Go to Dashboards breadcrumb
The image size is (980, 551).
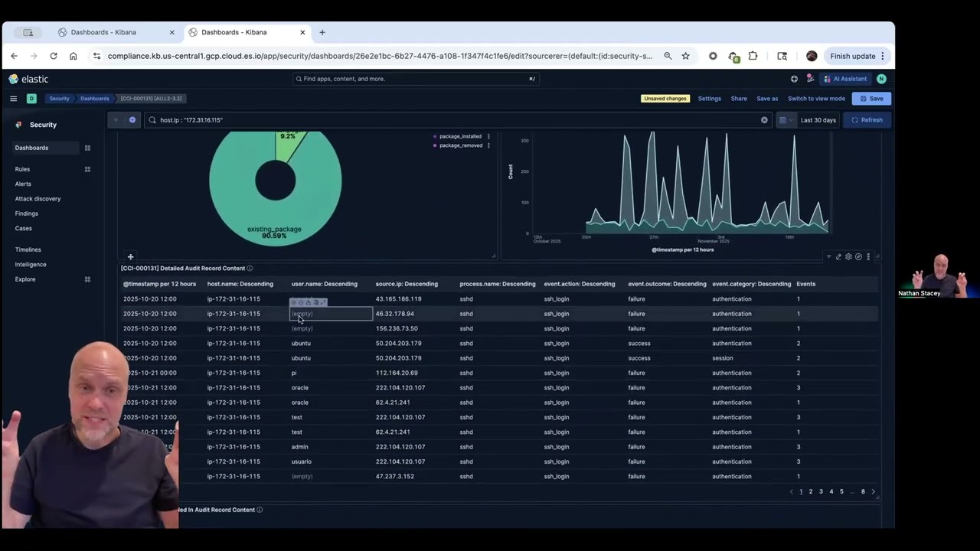pyautogui.click(x=95, y=99)
